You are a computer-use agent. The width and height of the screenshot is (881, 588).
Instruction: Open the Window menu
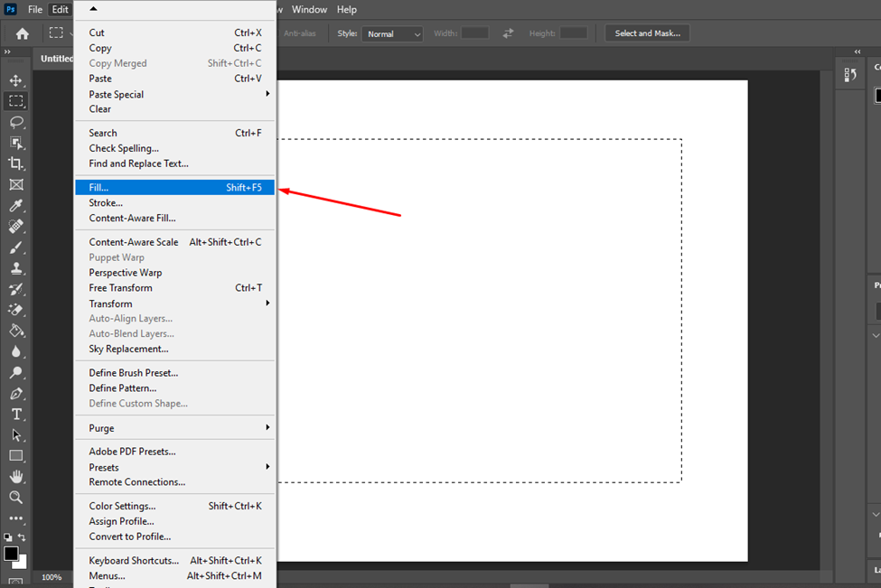tap(309, 10)
